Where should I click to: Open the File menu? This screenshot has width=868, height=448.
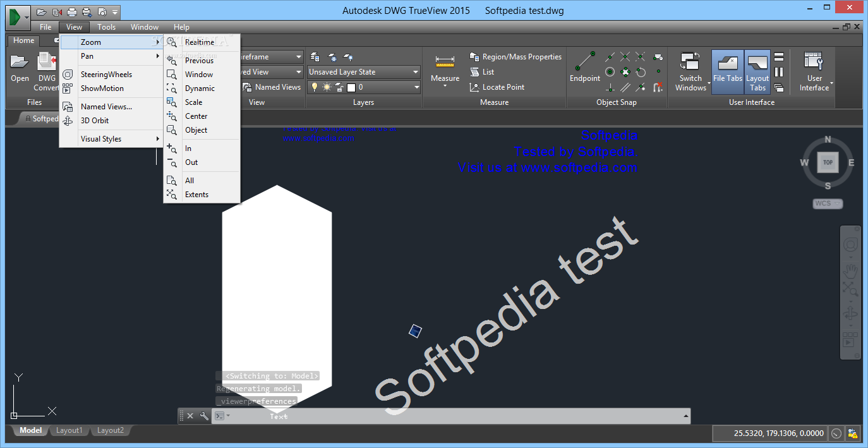click(x=45, y=27)
